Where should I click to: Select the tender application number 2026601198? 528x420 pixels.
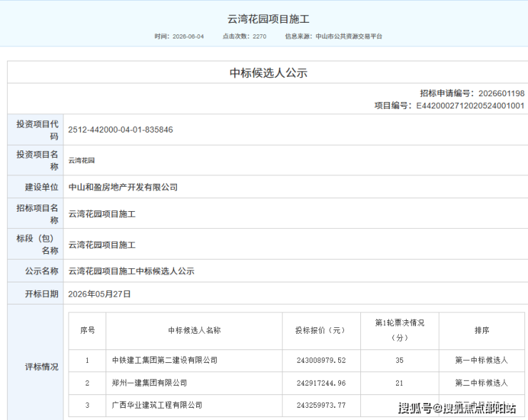pyautogui.click(x=502, y=93)
